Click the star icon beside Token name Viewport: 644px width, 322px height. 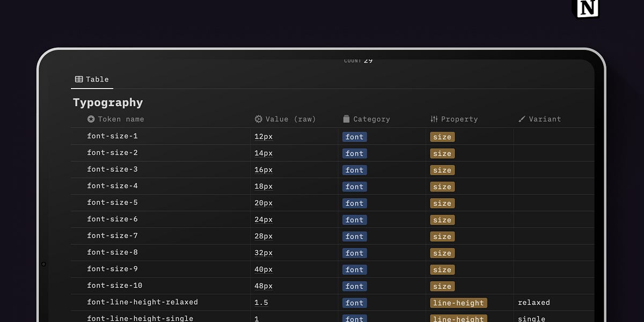pos(91,119)
